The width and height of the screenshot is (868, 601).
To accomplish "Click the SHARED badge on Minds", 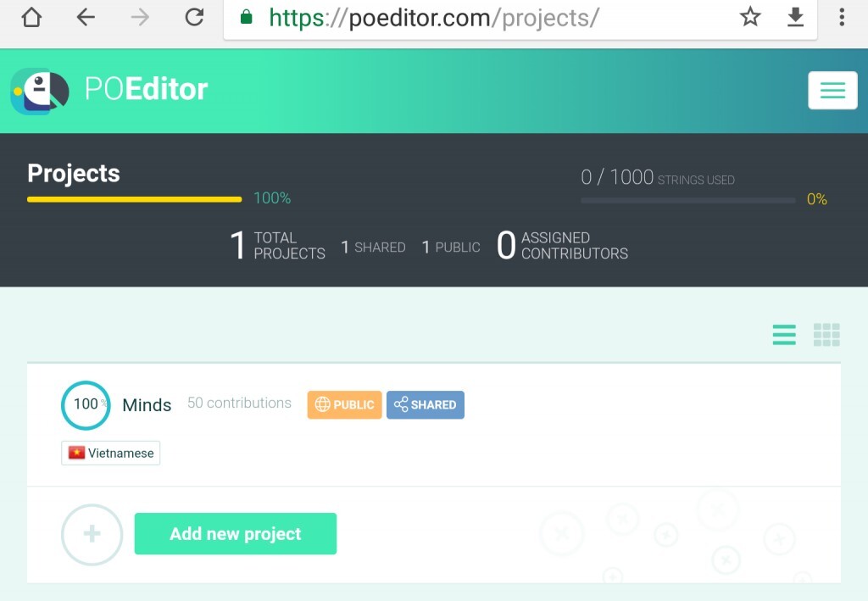I will tap(426, 405).
